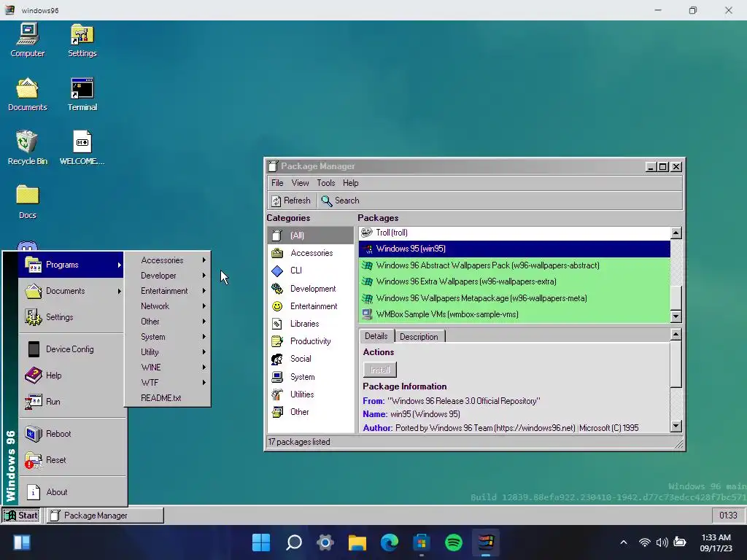Open Help in the Start menu
Viewport: 747px width, 560px height.
(71, 376)
